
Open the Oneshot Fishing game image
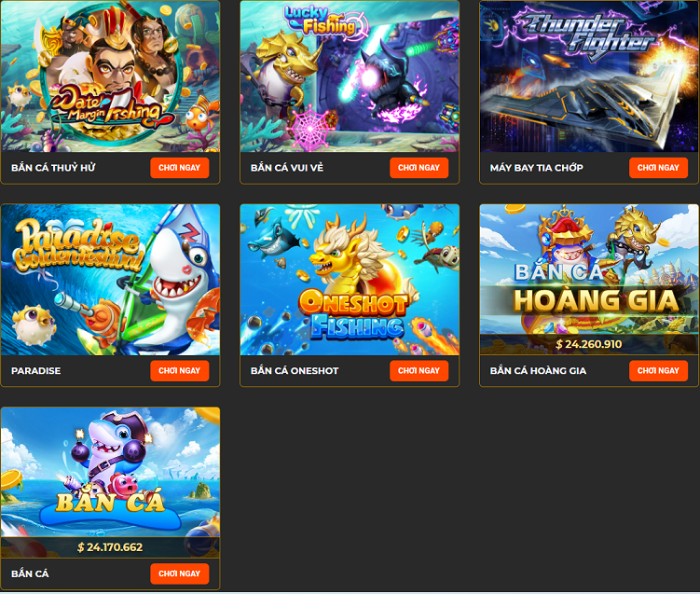click(x=350, y=280)
